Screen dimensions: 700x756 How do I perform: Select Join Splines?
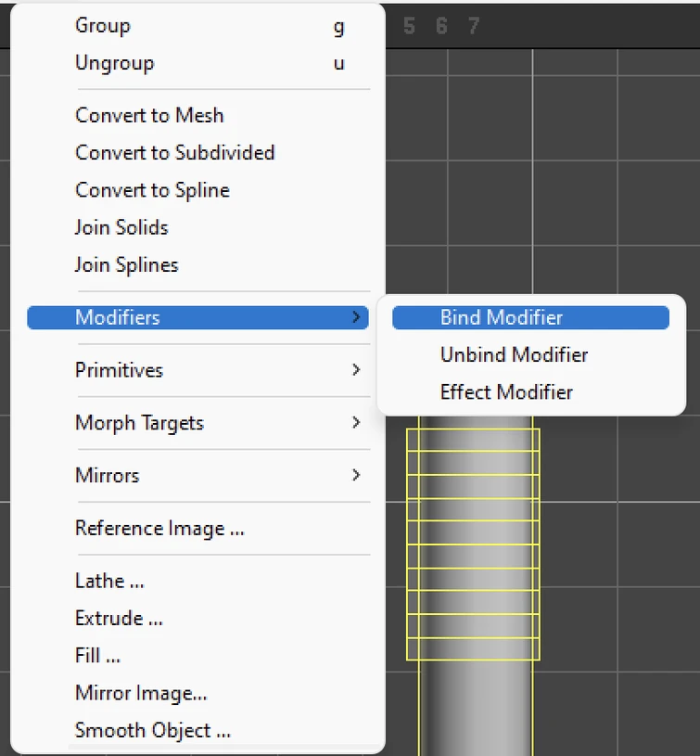point(126,265)
